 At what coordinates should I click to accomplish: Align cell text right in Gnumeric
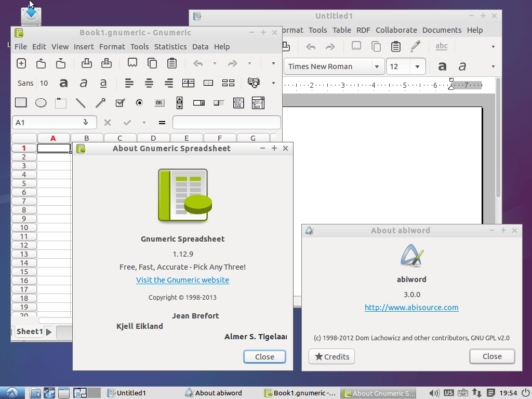pyautogui.click(x=169, y=83)
